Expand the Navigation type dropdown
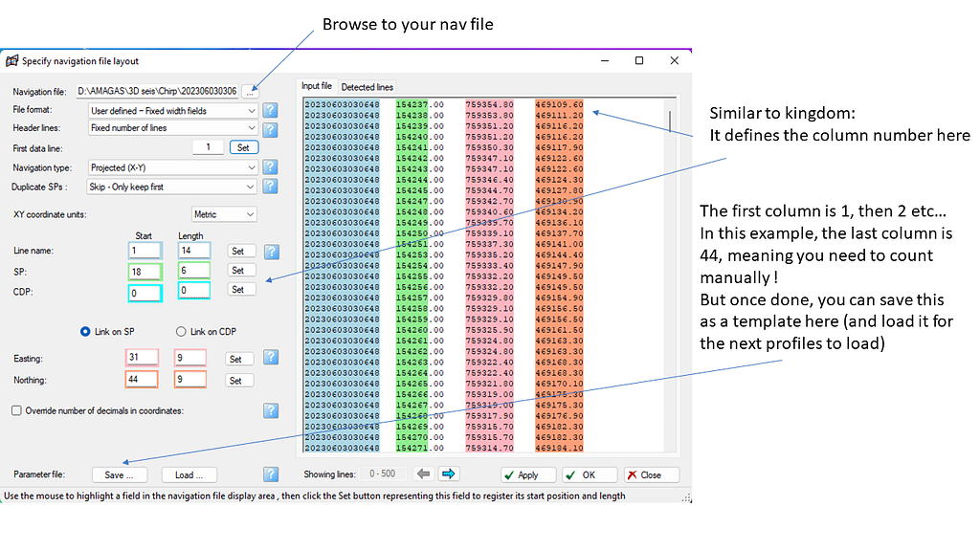 173,167
